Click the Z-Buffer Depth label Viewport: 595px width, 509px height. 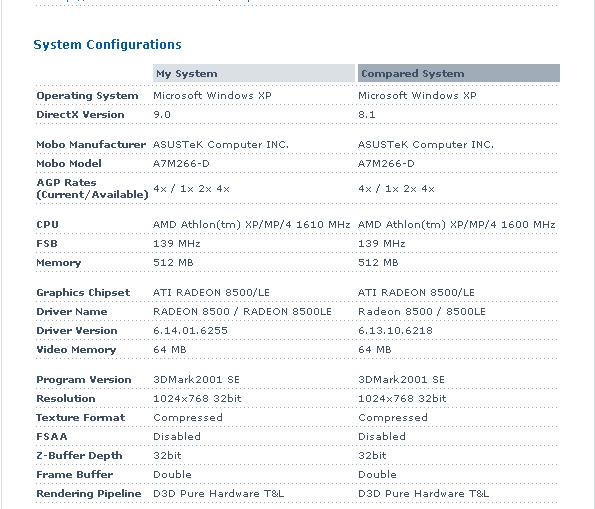79,455
